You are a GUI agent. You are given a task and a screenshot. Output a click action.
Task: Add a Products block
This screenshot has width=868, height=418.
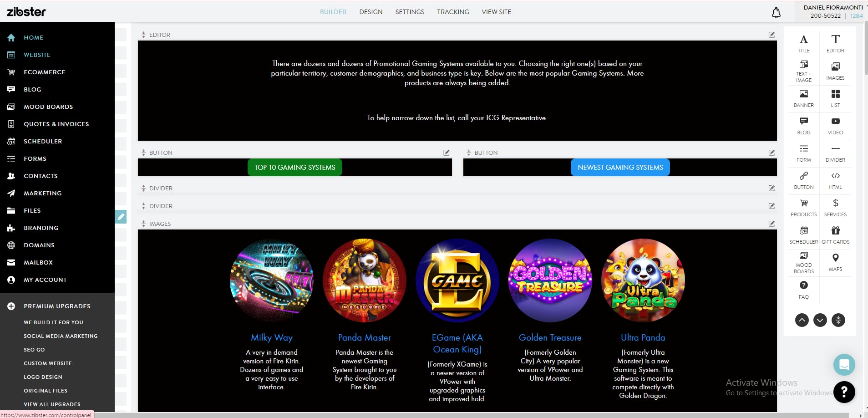804,208
